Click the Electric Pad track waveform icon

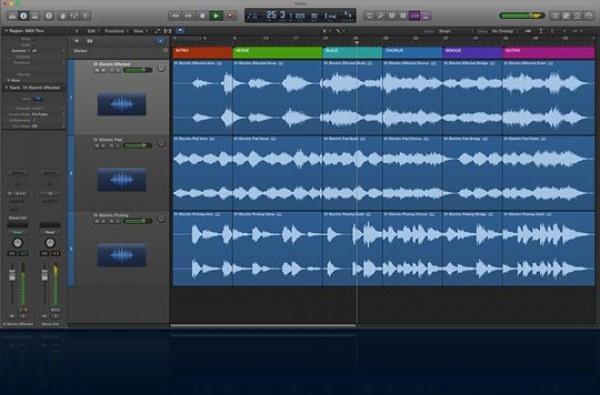(x=122, y=180)
